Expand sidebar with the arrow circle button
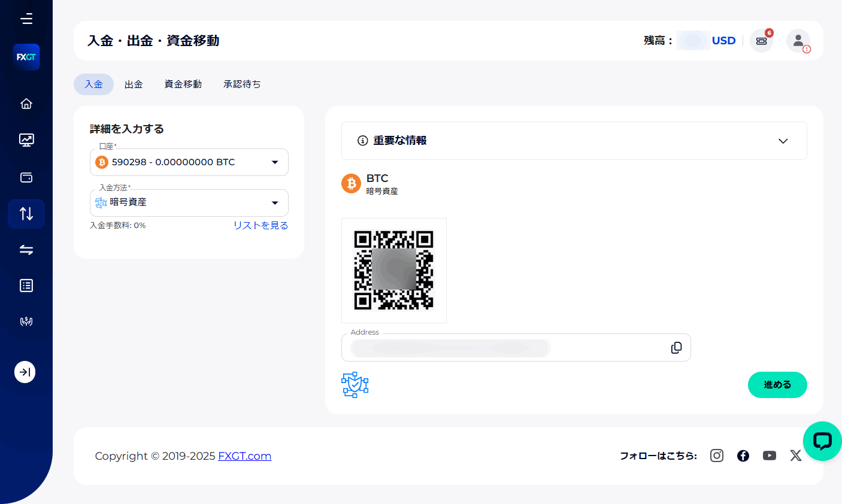Viewport: 842px width, 504px height. 25,372
